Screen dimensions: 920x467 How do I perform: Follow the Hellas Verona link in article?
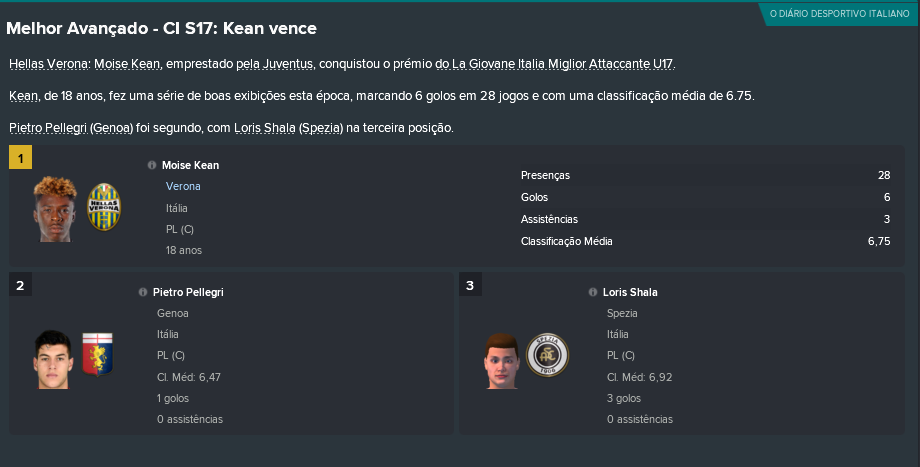(49, 64)
